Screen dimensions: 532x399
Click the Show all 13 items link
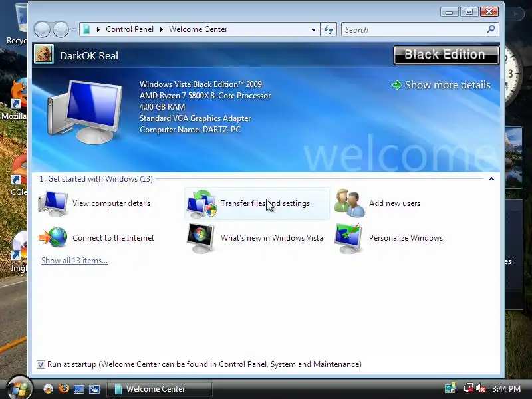[x=74, y=261]
